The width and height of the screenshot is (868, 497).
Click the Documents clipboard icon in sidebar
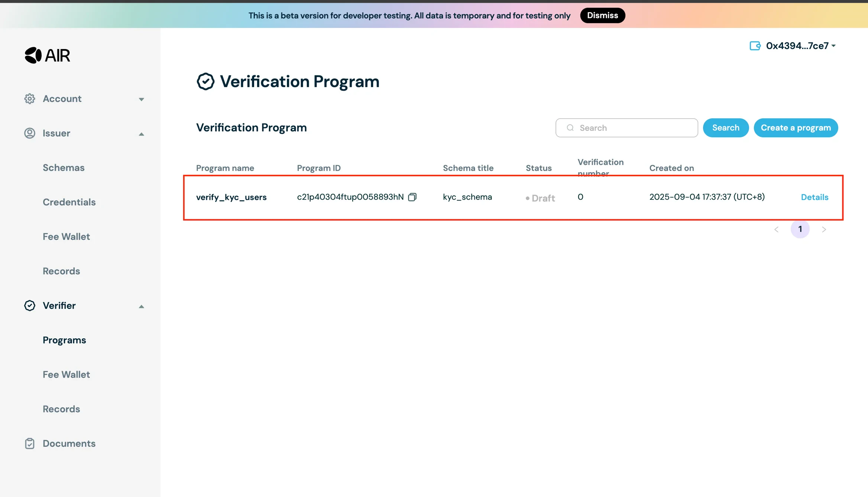tap(30, 443)
